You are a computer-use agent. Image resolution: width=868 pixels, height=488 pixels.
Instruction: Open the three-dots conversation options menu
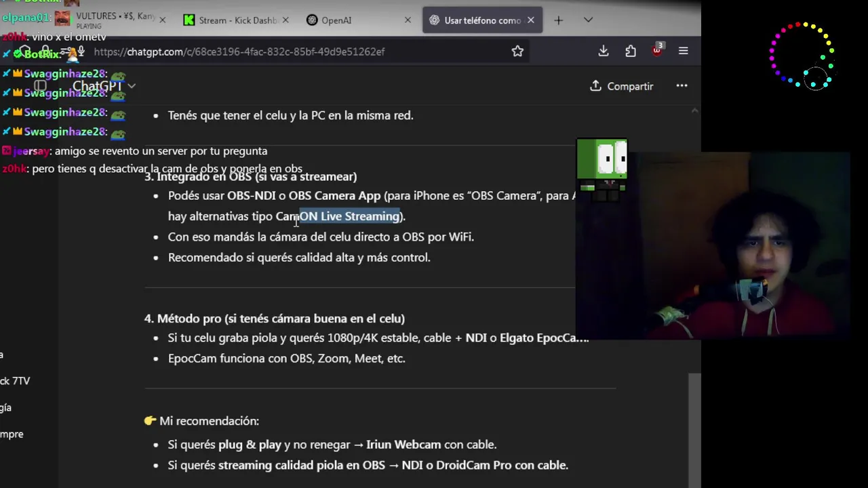pyautogui.click(x=682, y=86)
